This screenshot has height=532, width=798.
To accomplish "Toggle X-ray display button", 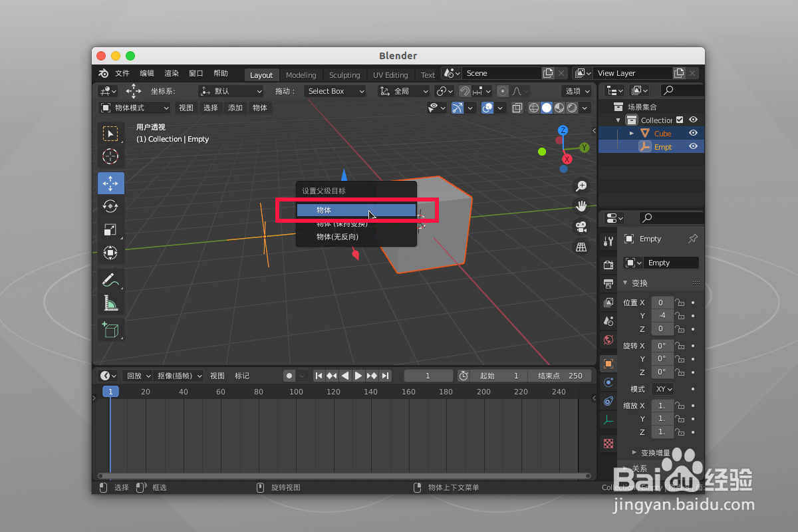I will [517, 108].
